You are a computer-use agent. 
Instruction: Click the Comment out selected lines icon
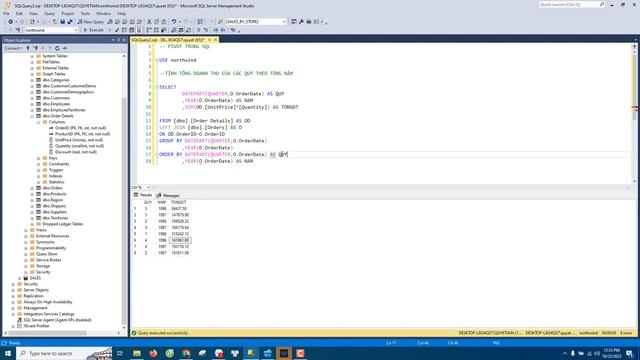199,30
